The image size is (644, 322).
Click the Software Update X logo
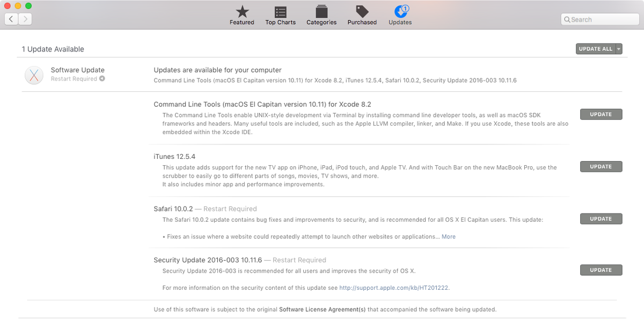pos(34,75)
